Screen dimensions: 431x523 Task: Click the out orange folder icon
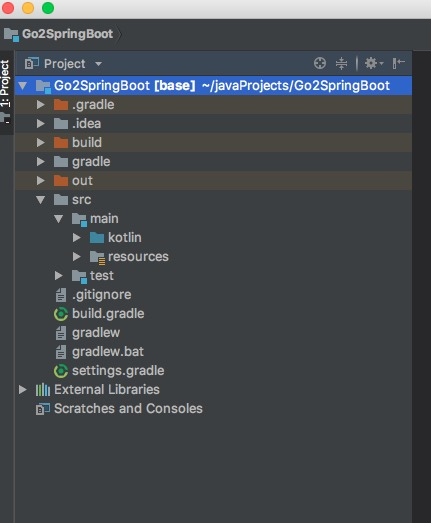[x=61, y=181]
